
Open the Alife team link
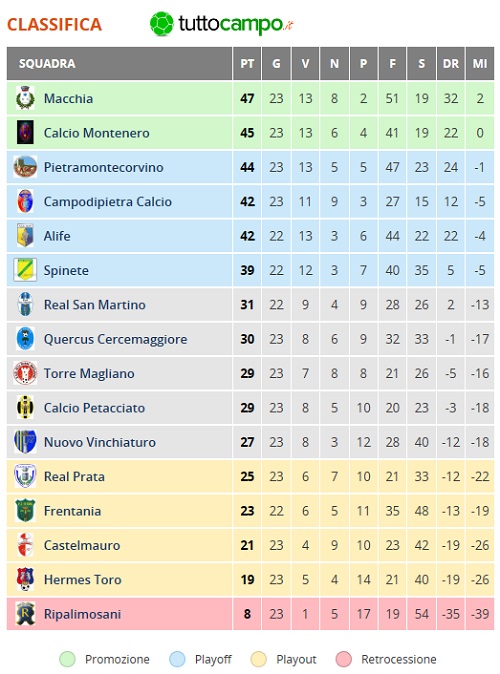tap(57, 236)
